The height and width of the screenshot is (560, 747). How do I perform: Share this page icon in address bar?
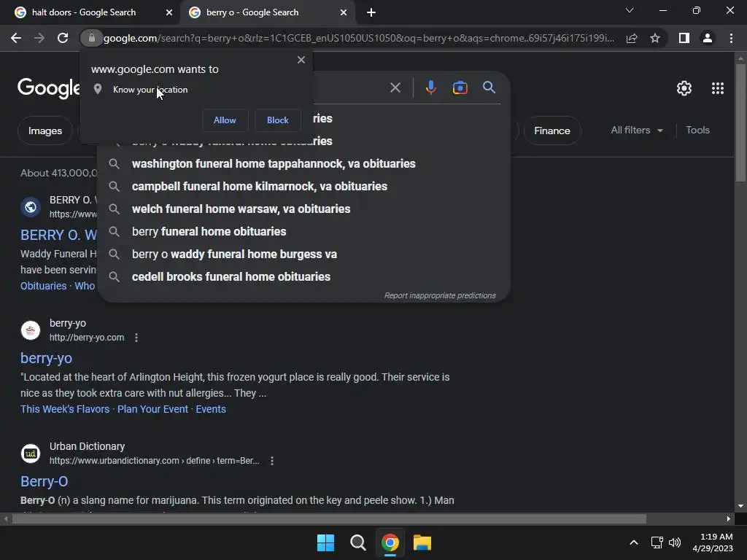[632, 38]
